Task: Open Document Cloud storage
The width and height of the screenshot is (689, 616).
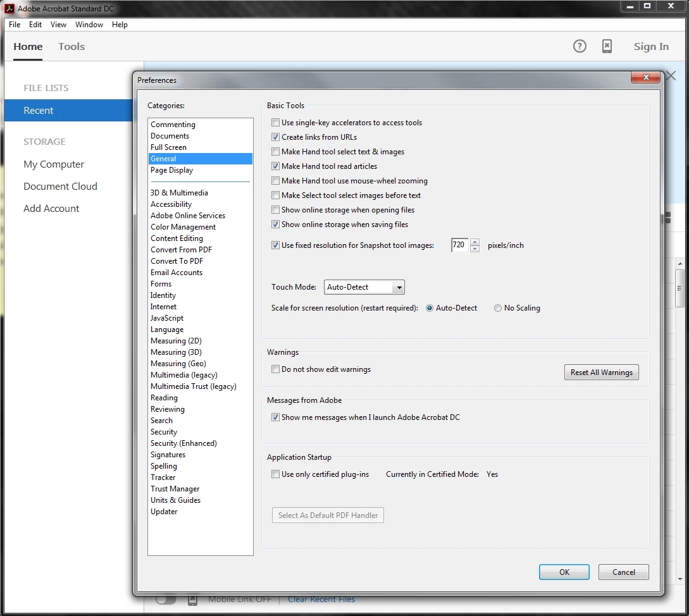Action: tap(60, 187)
